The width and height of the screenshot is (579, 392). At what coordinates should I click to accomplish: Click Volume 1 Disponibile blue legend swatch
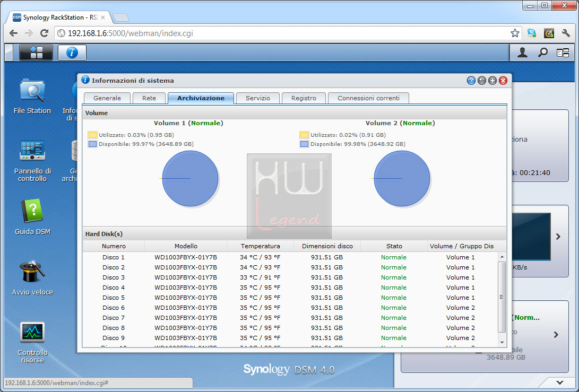point(92,144)
